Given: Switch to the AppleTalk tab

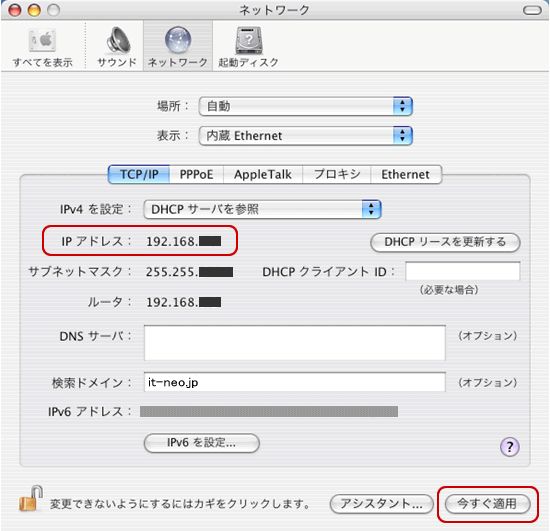Looking at the screenshot, I should point(263,174).
